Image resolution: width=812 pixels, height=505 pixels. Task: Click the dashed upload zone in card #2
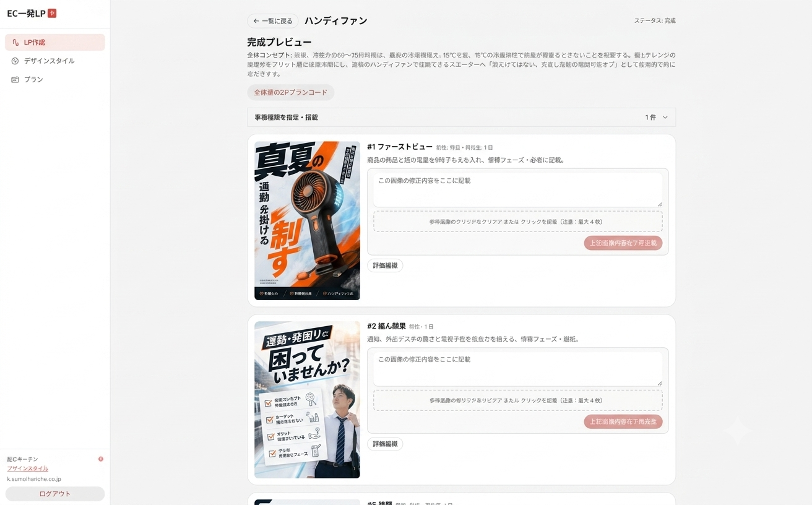click(x=518, y=400)
